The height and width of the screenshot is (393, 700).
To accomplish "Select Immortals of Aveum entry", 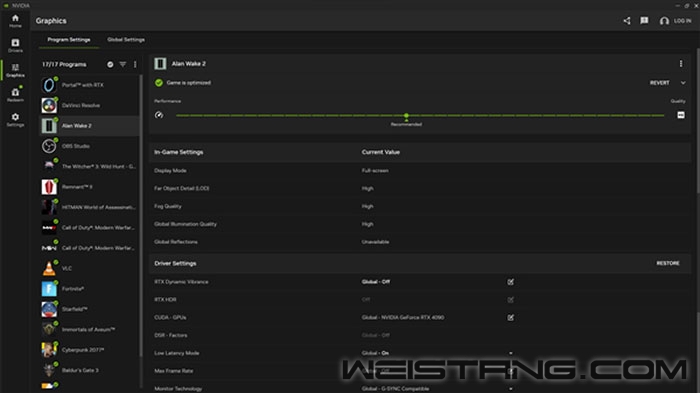I will [x=89, y=330].
